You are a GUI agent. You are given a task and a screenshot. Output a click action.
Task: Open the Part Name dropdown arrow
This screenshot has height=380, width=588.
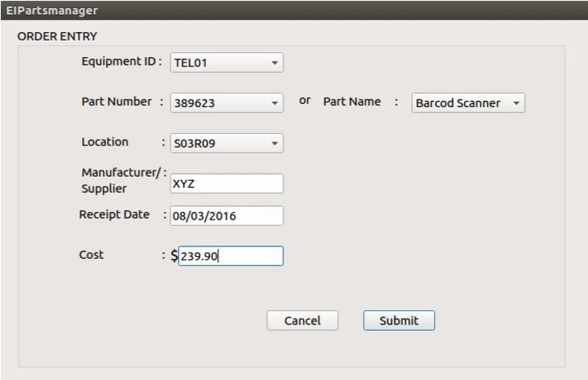tap(516, 103)
